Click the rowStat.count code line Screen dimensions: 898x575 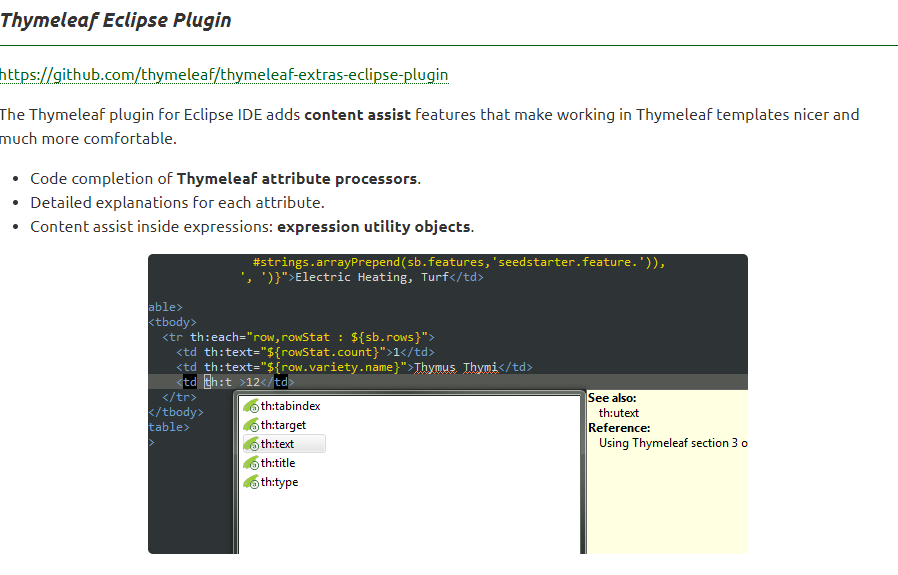coord(305,352)
